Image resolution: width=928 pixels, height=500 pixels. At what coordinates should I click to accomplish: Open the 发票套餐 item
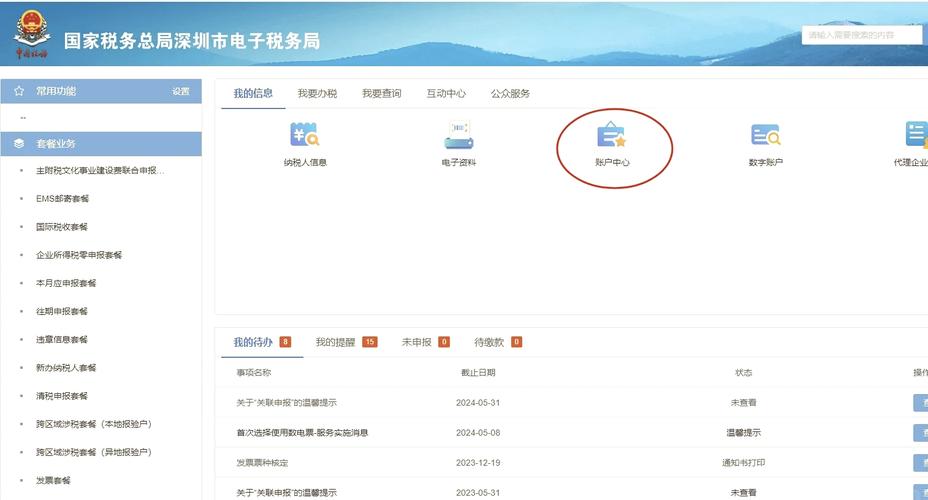(x=53, y=480)
